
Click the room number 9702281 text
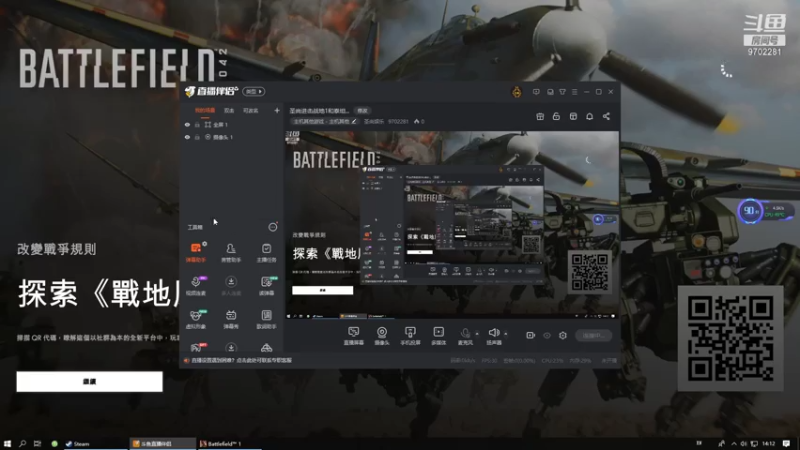(x=398, y=121)
